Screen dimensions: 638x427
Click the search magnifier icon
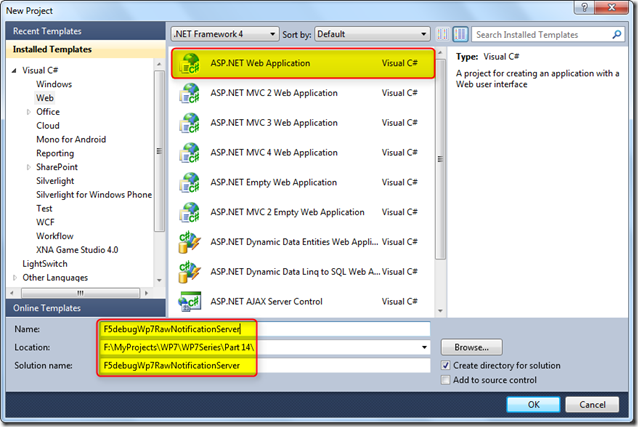617,35
